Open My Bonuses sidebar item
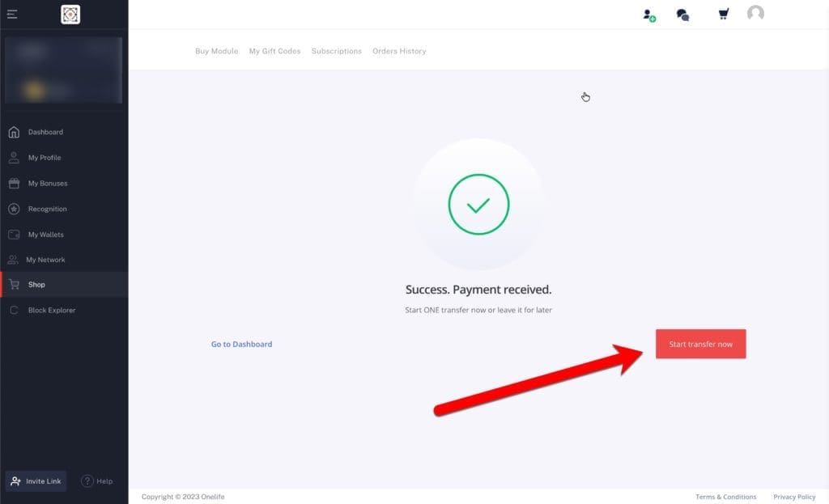The width and height of the screenshot is (829, 504). (48, 184)
